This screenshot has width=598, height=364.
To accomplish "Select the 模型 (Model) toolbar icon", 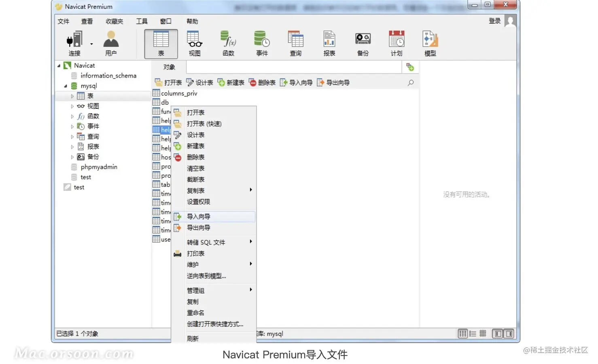I will pos(430,43).
